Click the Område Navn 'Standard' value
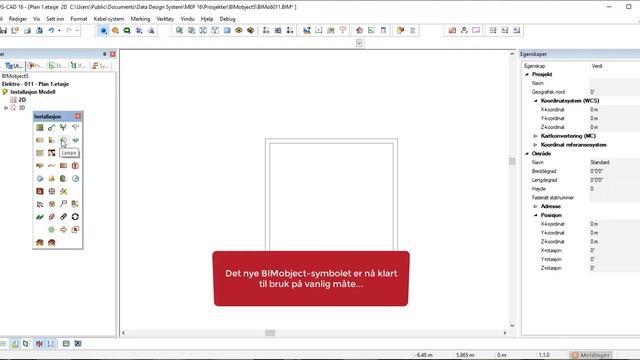Image resolution: width=640 pixels, height=360 pixels. click(600, 162)
